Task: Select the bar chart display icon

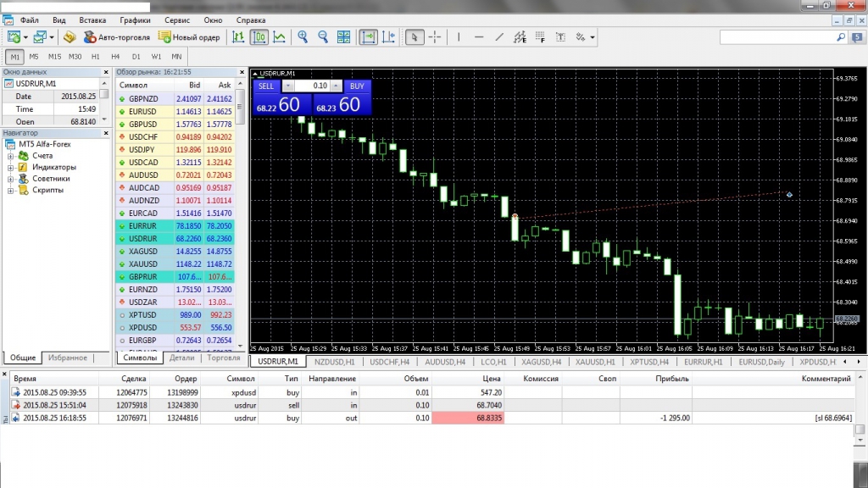Action: click(239, 37)
